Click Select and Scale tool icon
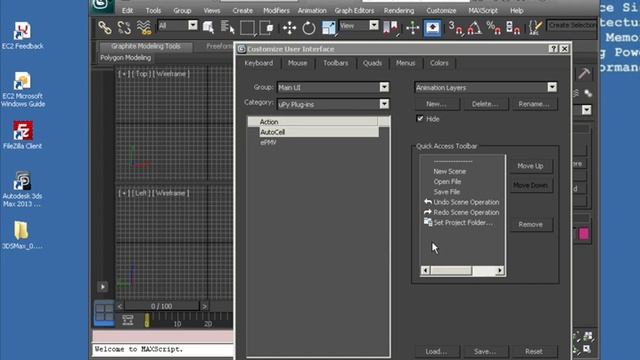Screen dimensions: 640x360 click(x=329, y=28)
